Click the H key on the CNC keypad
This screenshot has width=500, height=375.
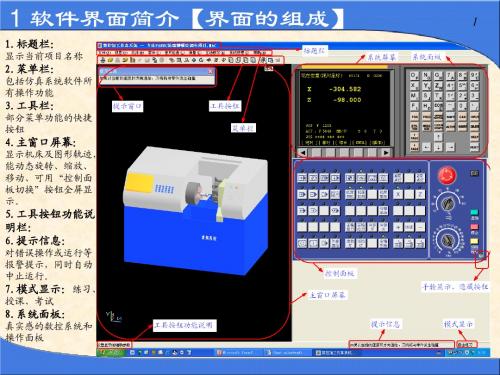click(426, 106)
